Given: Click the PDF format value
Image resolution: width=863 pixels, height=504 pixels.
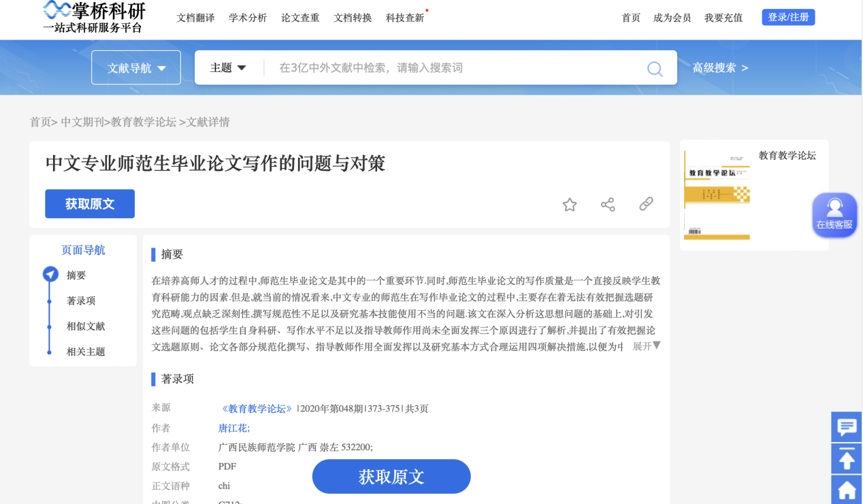Looking at the screenshot, I should (227, 467).
